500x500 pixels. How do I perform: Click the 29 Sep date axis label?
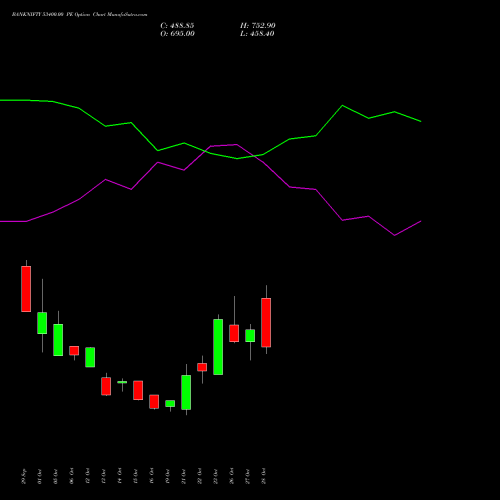pyautogui.click(x=24, y=476)
